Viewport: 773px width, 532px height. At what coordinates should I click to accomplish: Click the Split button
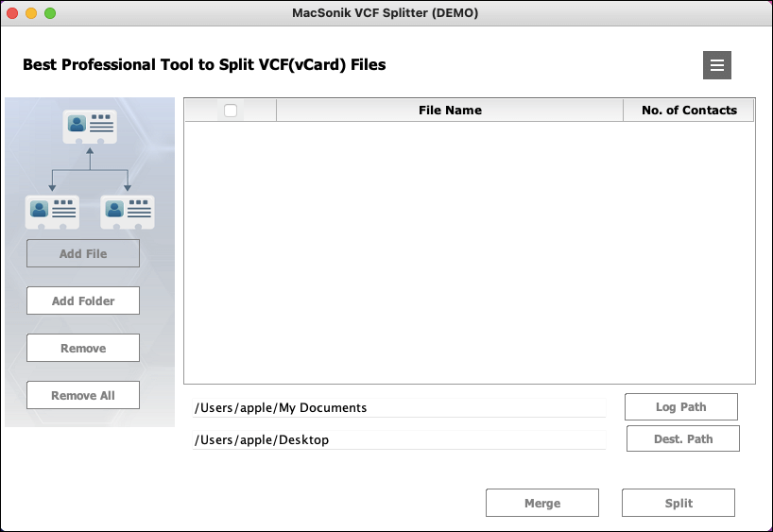pyautogui.click(x=679, y=503)
